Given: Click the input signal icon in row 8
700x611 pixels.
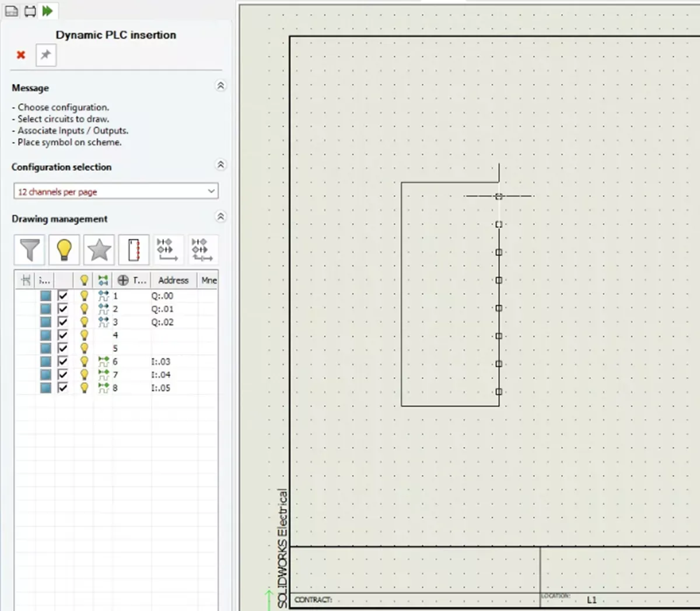Looking at the screenshot, I should tap(103, 387).
